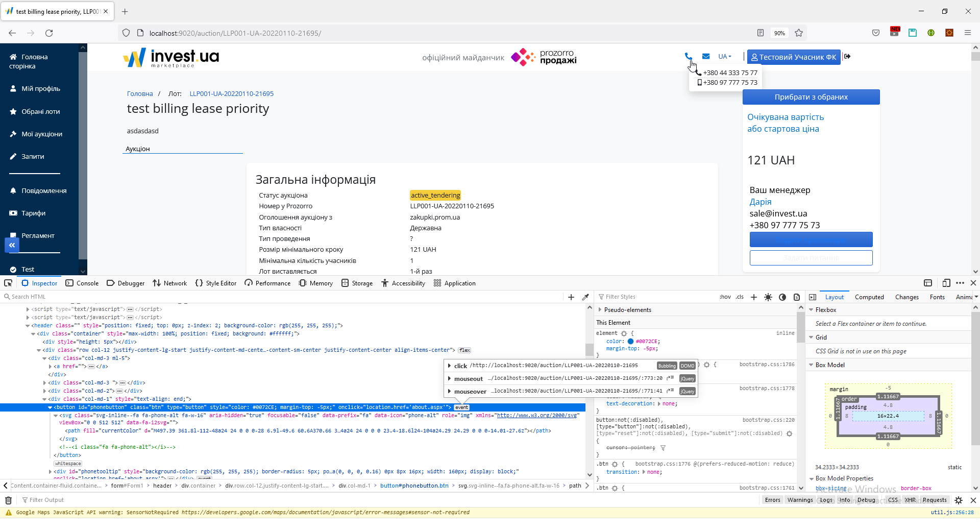The image size is (980, 531).
Task: Open Мої аукціони in the sidebar
Action: tap(42, 134)
